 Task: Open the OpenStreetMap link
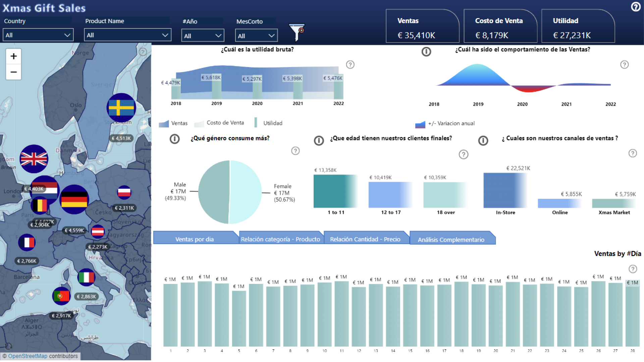(28, 356)
